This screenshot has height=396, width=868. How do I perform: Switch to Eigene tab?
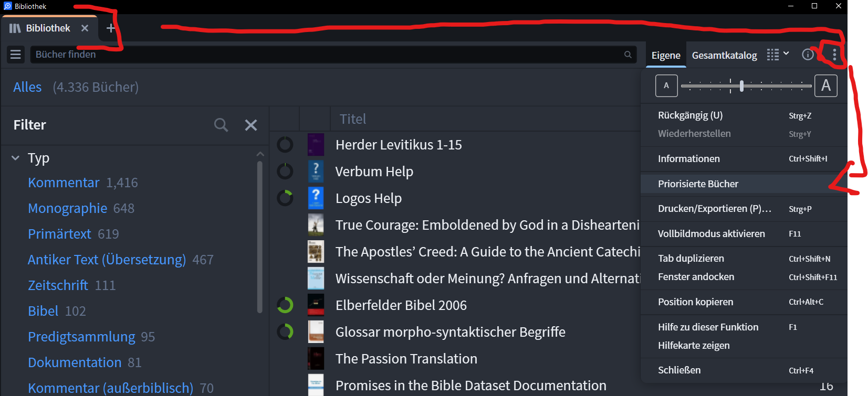tap(666, 55)
